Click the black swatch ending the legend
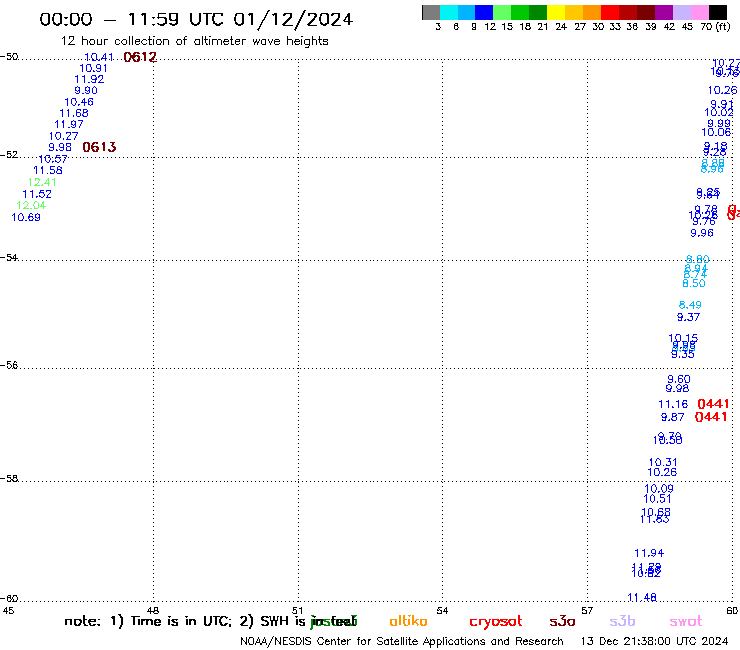Viewport: 740px width, 650px height. [x=718, y=12]
